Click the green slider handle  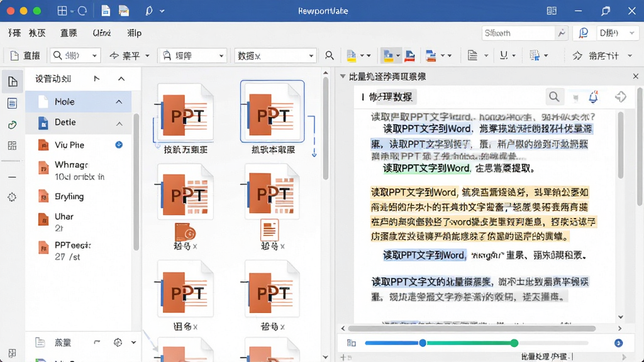514,343
